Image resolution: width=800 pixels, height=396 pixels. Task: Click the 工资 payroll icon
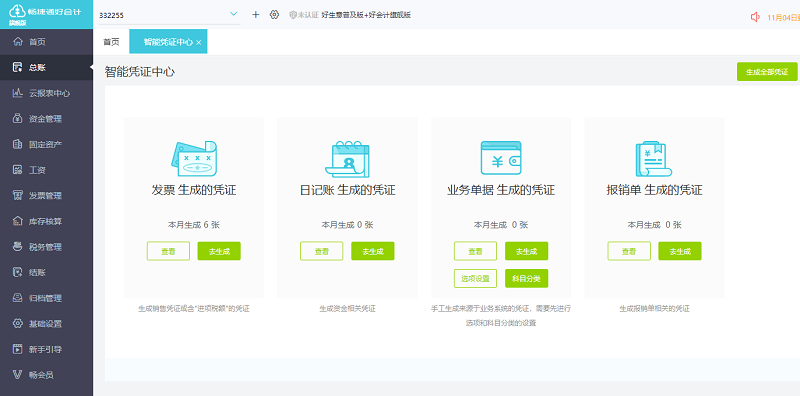pyautogui.click(x=18, y=170)
